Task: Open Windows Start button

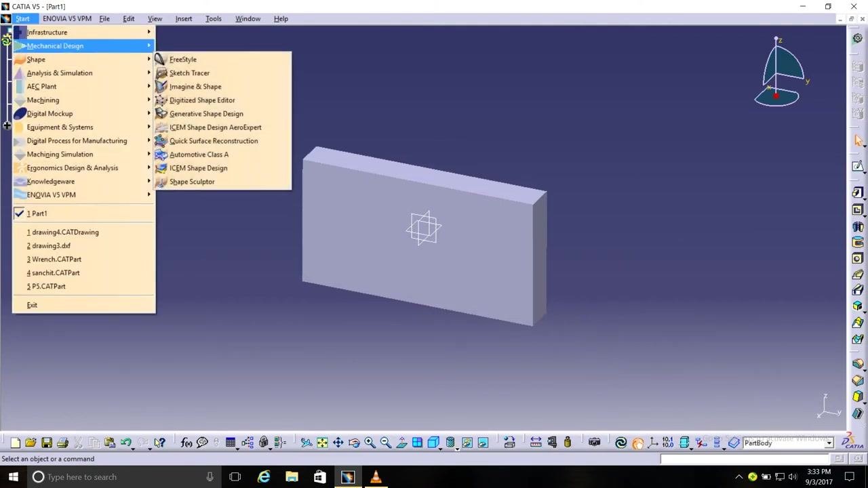Action: coord(14,477)
